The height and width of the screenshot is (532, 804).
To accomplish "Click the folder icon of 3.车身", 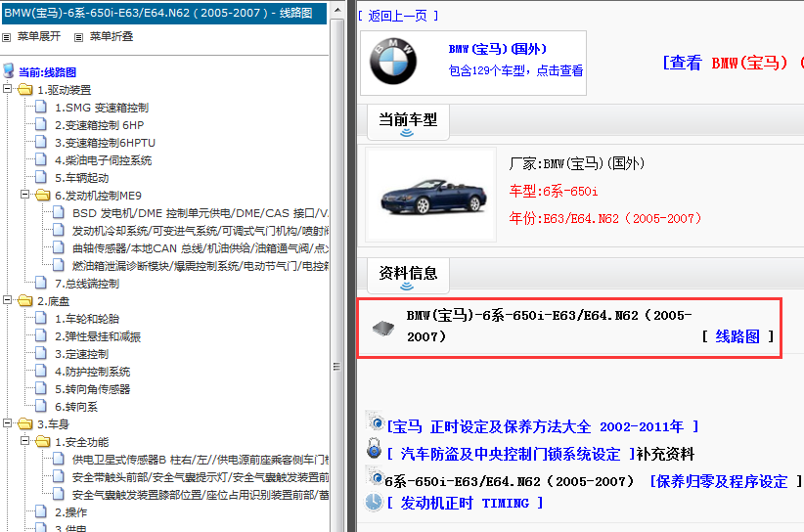I will click(24, 423).
